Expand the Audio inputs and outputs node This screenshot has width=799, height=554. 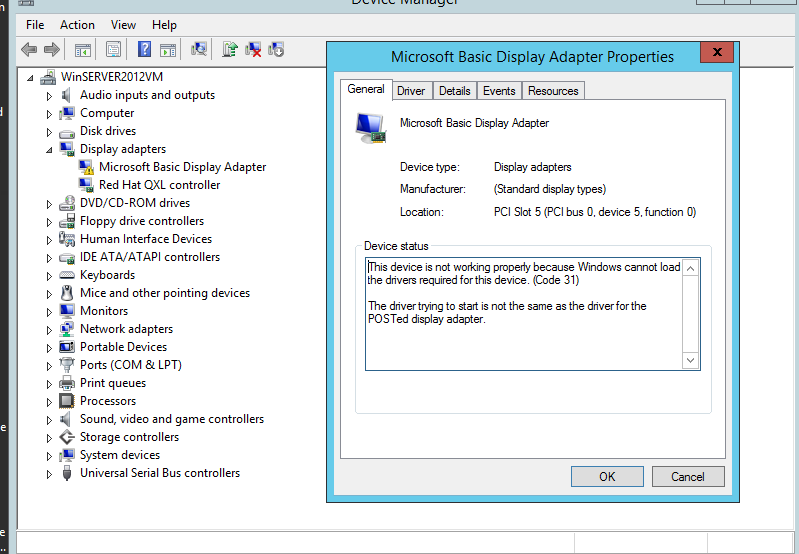pos(49,96)
